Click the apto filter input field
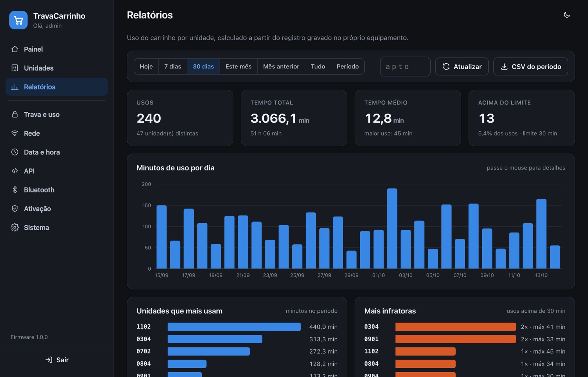The height and width of the screenshot is (377, 588). point(405,67)
